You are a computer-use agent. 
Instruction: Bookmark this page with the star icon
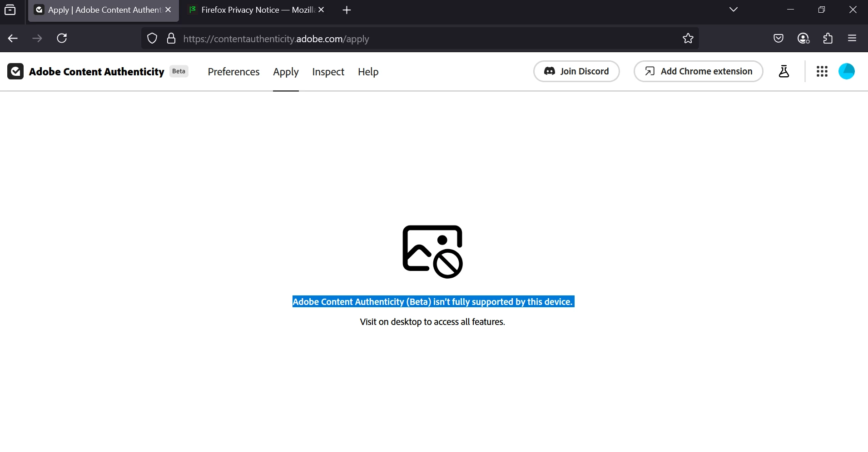coord(688,39)
